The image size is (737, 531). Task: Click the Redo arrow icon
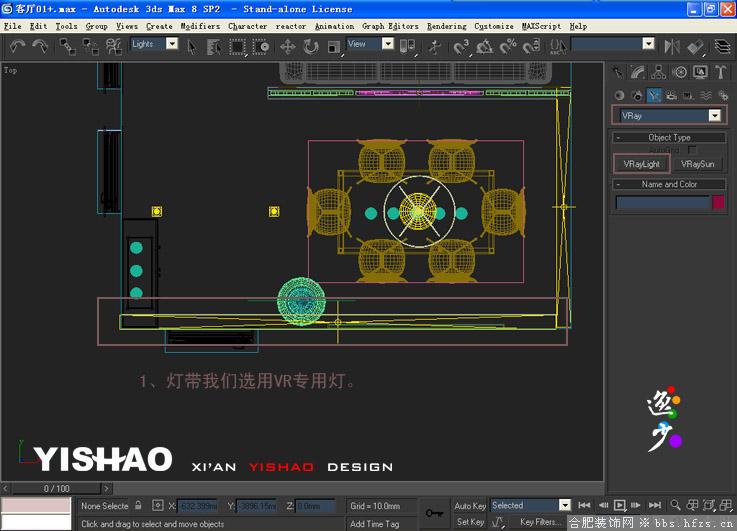click(40, 47)
